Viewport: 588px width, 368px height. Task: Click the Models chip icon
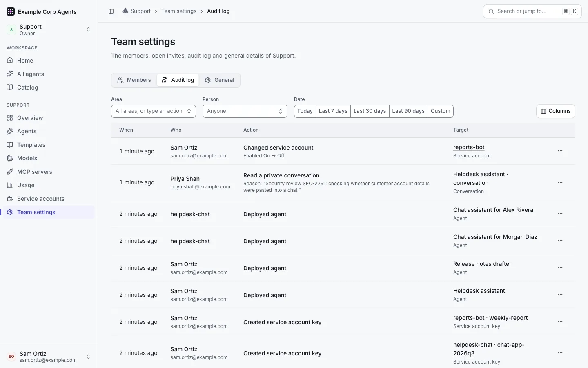tap(10, 158)
